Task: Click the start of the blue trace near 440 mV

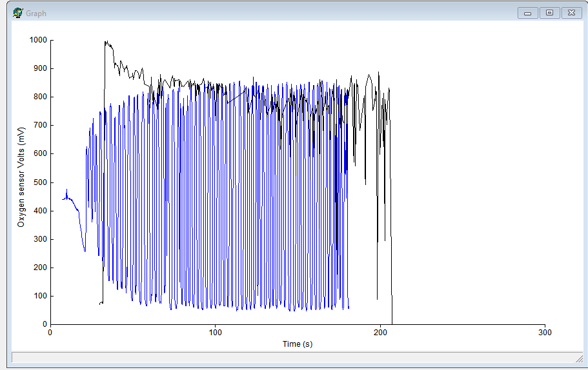Action: tap(63, 199)
